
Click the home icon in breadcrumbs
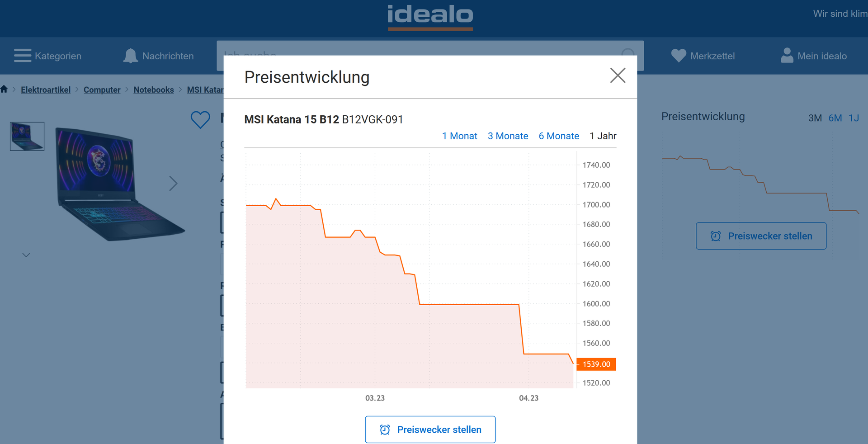click(x=4, y=89)
